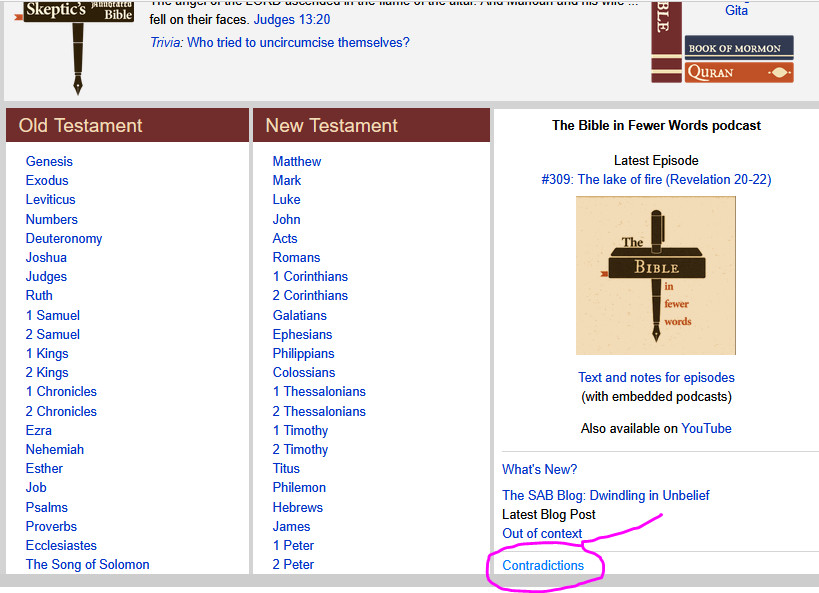
Task: Go to 2 Kings
Action: tap(47, 373)
